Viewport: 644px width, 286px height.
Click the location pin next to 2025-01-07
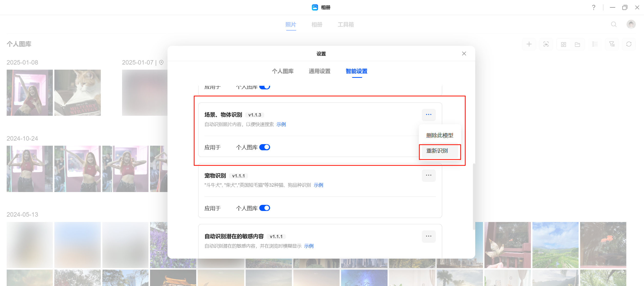coord(161,62)
